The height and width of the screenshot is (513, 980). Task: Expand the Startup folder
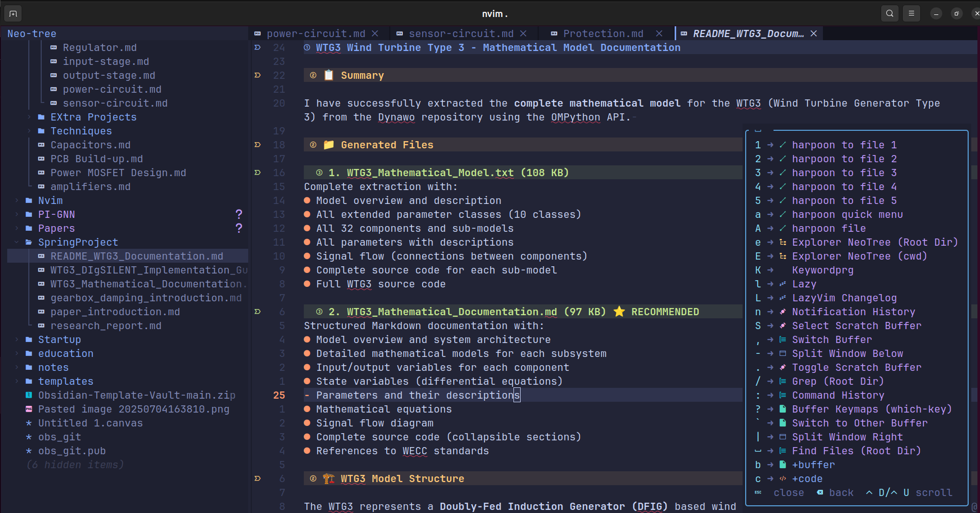17,339
